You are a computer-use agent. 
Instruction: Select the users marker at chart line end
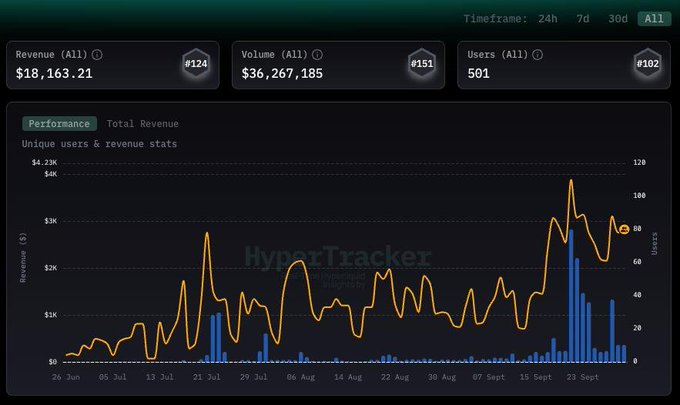(x=624, y=229)
